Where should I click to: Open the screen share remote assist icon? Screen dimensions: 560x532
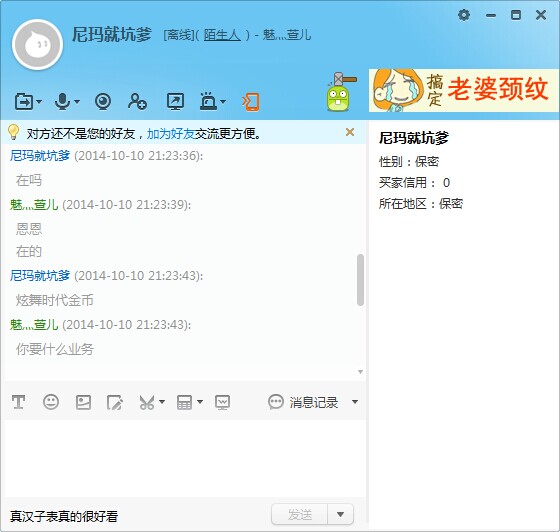coord(175,102)
